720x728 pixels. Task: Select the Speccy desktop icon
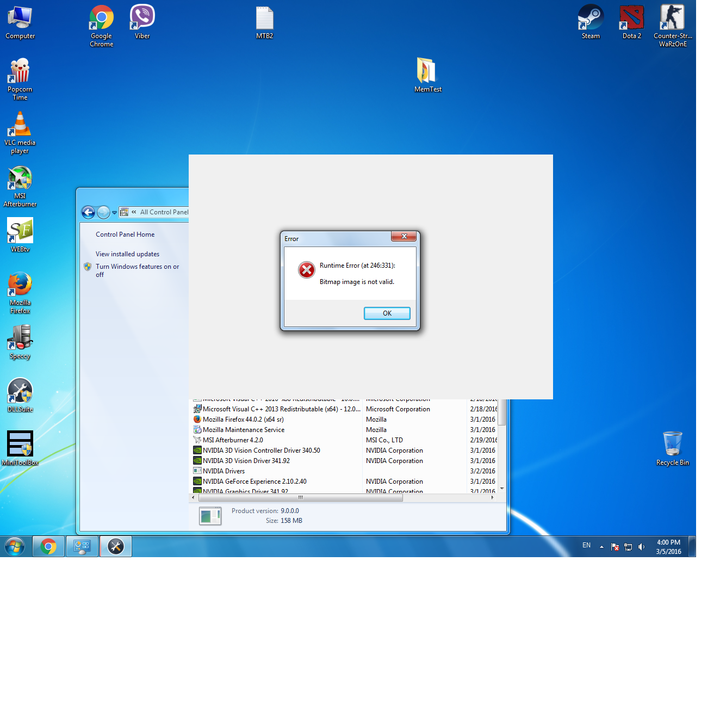point(20,342)
